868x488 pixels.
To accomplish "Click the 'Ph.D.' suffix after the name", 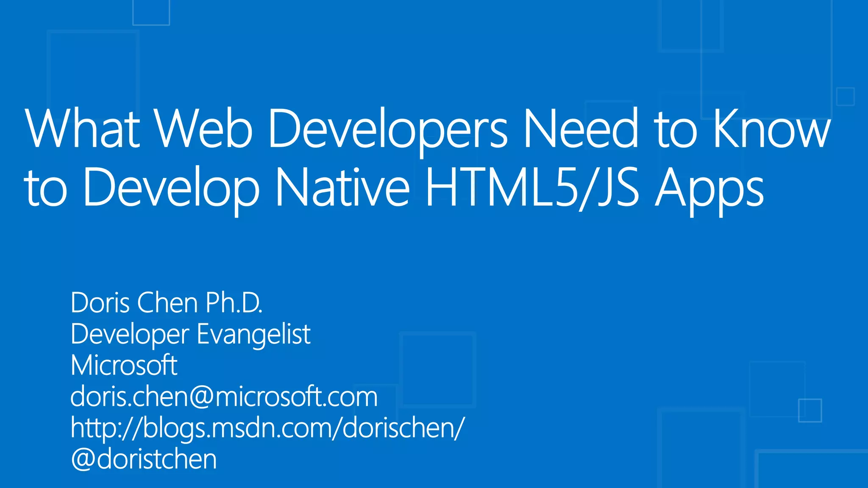I will (x=234, y=303).
